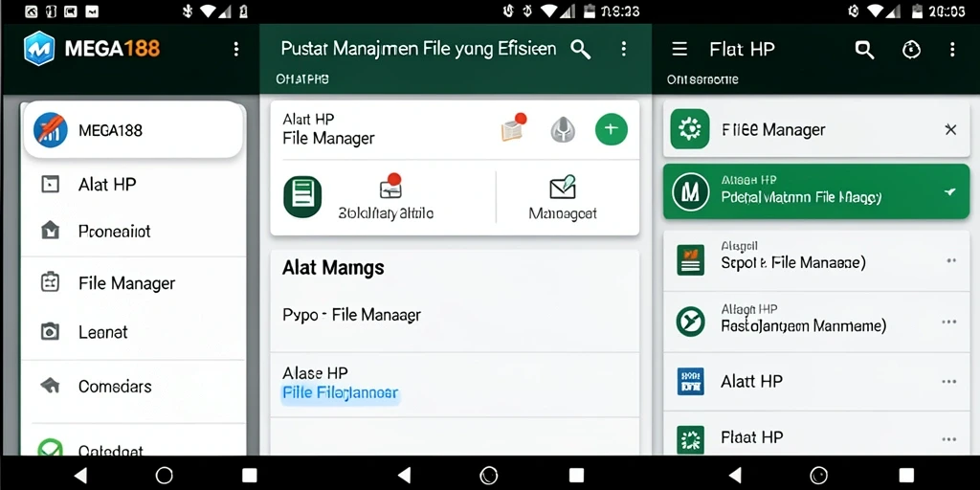Click the green check icon in drawer

(x=50, y=448)
